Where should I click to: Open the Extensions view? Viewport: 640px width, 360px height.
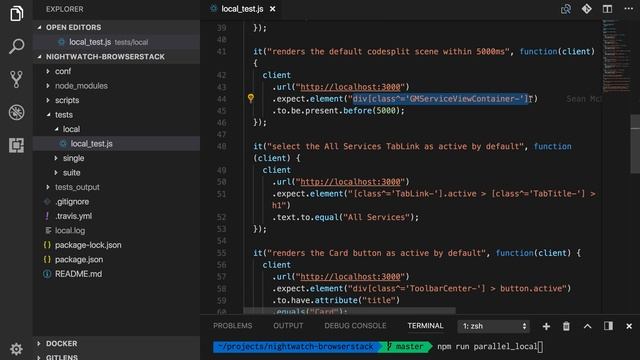[16, 145]
